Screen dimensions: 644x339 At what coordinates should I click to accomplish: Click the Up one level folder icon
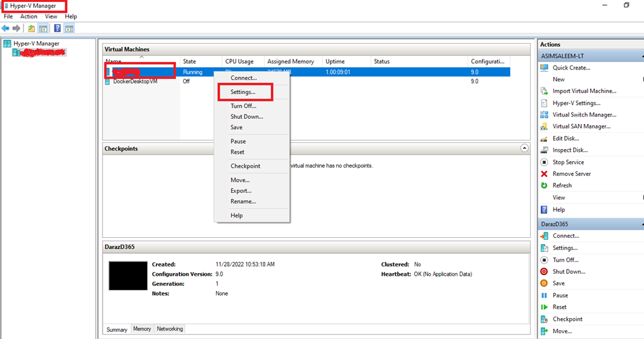[x=31, y=28]
